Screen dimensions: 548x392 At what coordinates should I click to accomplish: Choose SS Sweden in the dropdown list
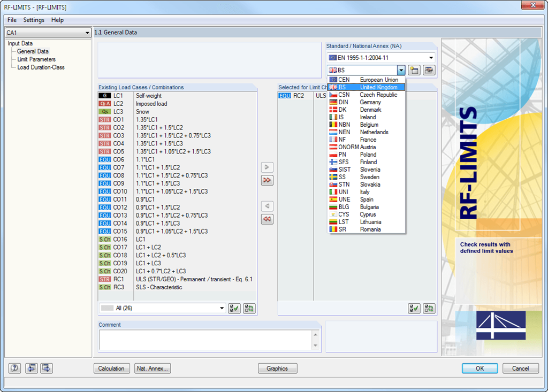[366, 177]
